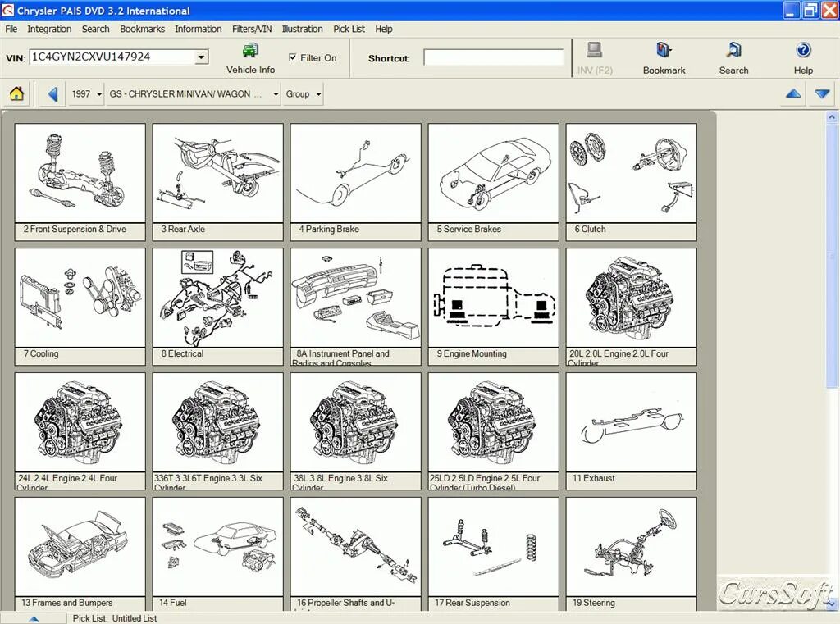Click the '2 Front Suspension & Drive' caption
Image resolution: width=840 pixels, height=624 pixels.
pos(75,229)
